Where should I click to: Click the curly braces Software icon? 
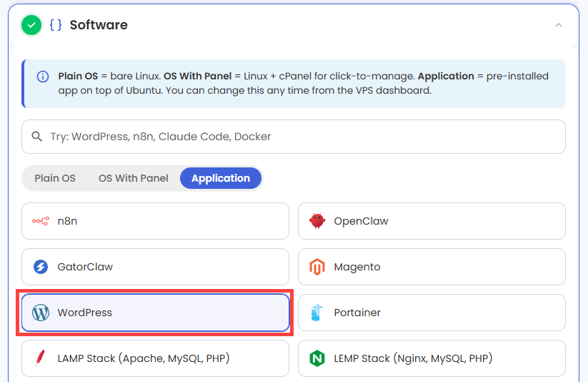(56, 25)
